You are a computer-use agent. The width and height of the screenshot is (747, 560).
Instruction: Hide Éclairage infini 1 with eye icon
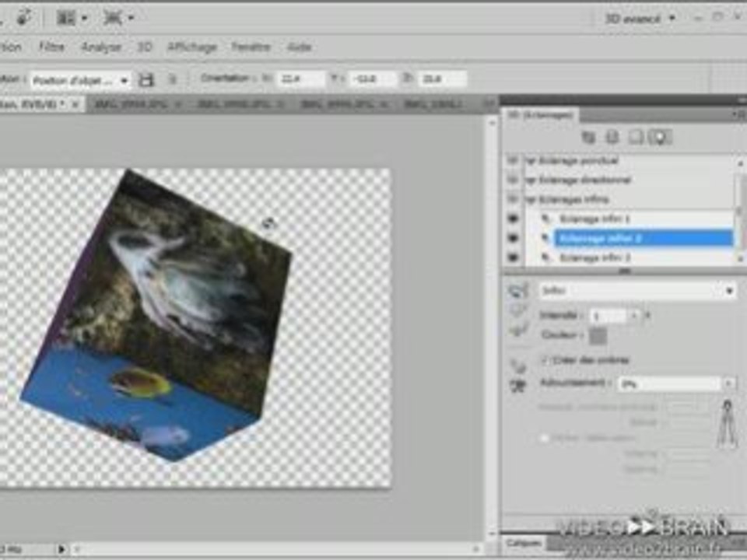[513, 219]
